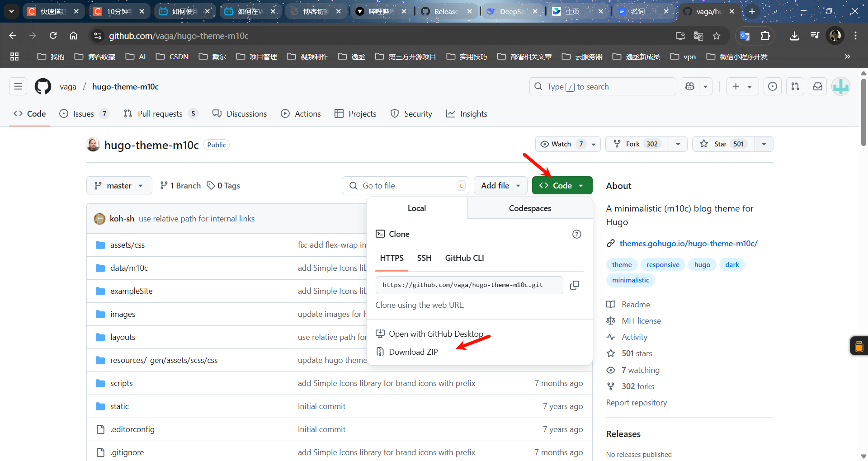
Task: Expand the Fork options dropdown arrow
Action: click(x=678, y=144)
